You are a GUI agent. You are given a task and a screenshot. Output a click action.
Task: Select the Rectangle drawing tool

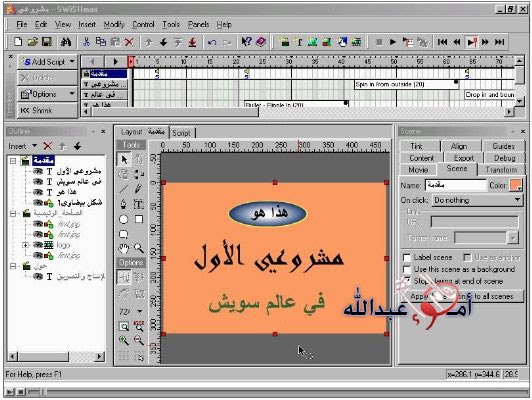coord(139,219)
